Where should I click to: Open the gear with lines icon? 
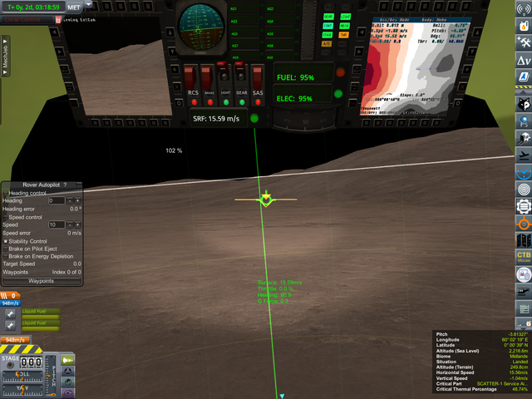pos(524,206)
